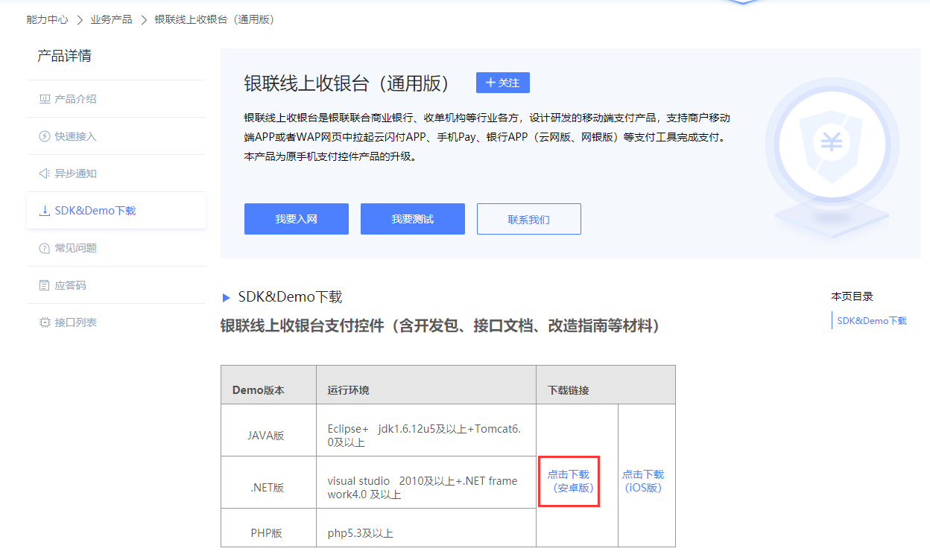The height and width of the screenshot is (560, 930).
Task: Start testing with 我要测试 button
Action: 413,219
